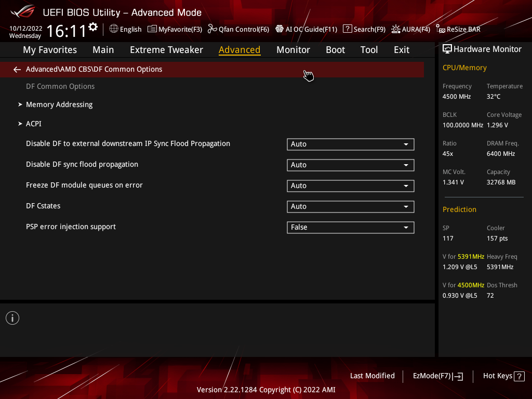Click the ROG logo icon
532x399 pixels.
click(x=23, y=11)
